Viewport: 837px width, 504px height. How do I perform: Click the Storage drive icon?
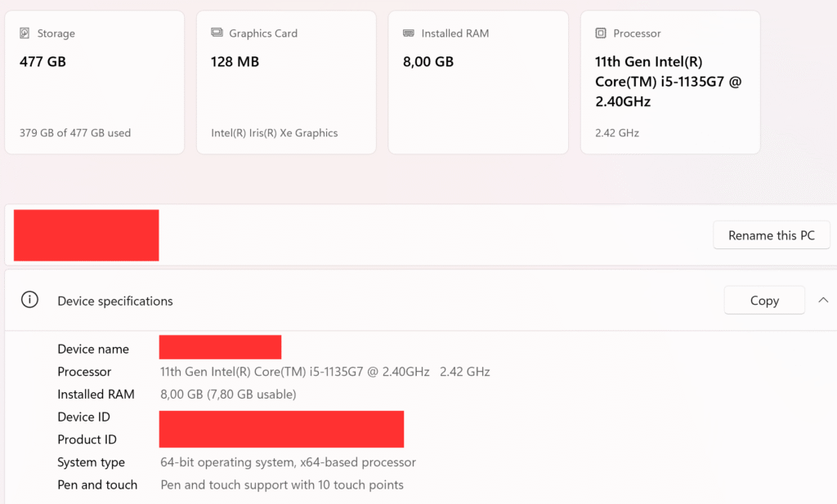(x=25, y=33)
